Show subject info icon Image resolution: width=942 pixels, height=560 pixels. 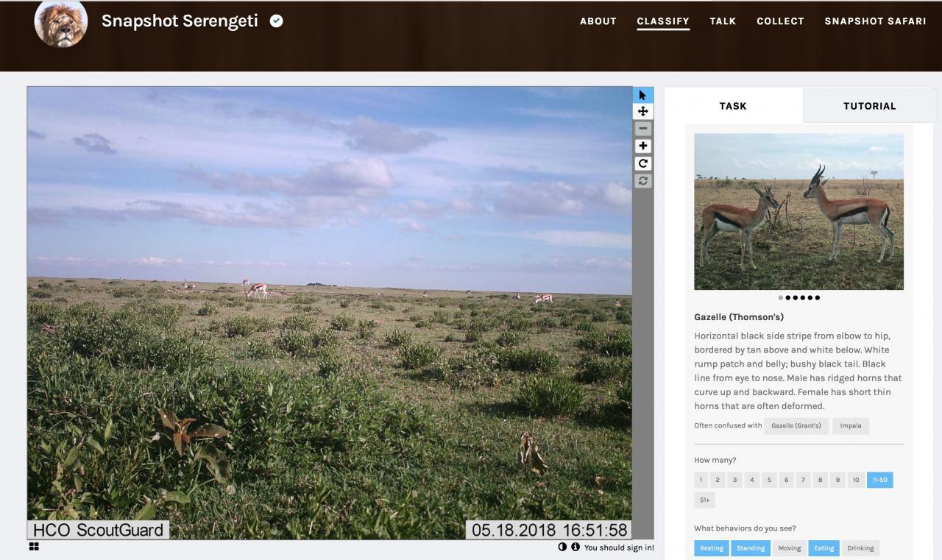tap(576, 547)
